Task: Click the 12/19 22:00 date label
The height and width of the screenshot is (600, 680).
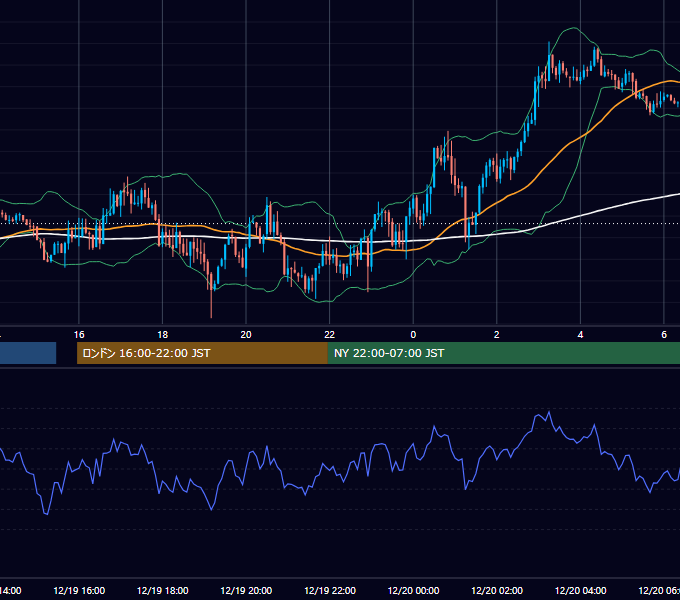Action: 330,590
